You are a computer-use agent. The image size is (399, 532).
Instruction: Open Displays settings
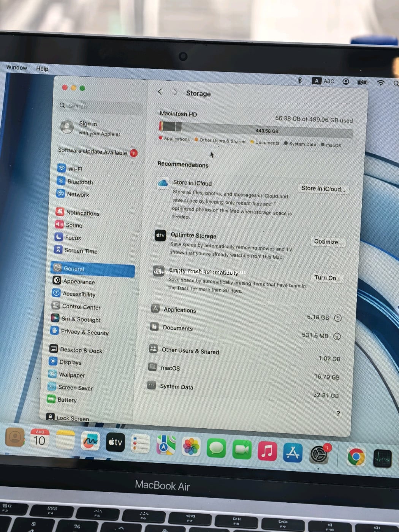tap(65, 362)
